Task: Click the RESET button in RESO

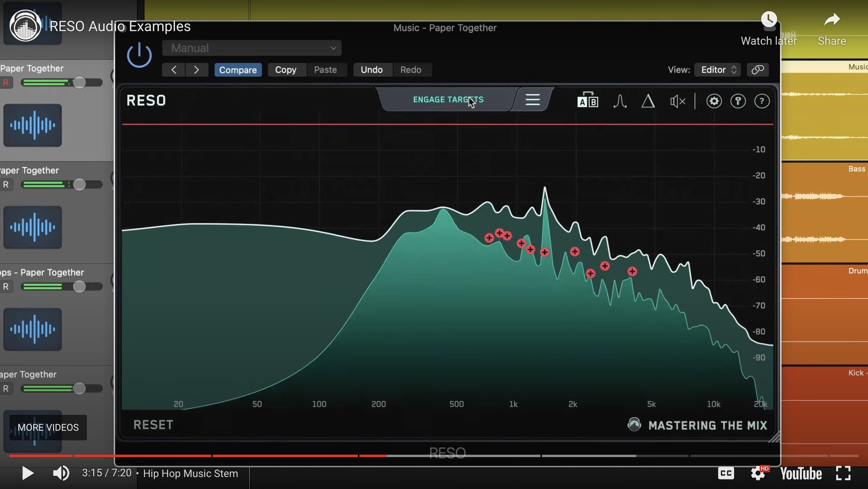Action: (x=153, y=425)
